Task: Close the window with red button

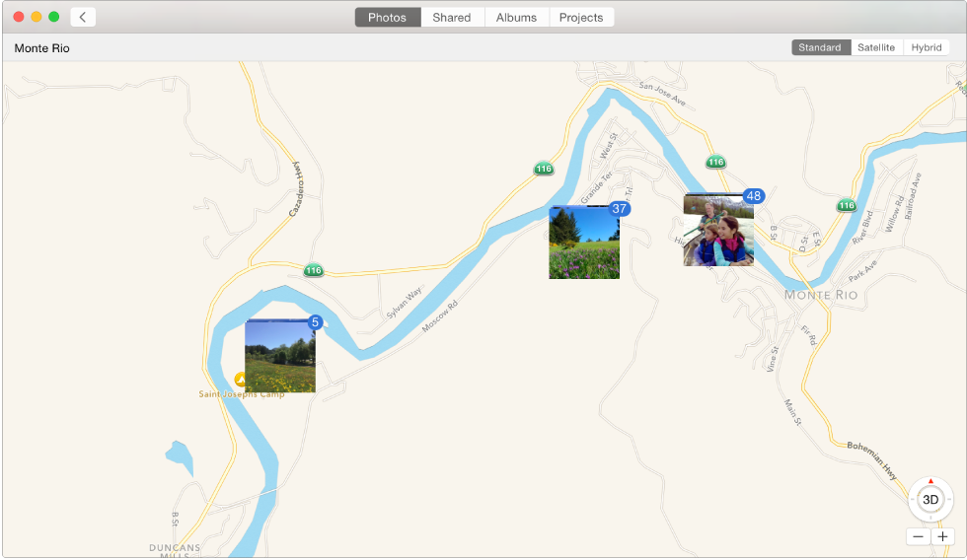Action: tap(19, 17)
